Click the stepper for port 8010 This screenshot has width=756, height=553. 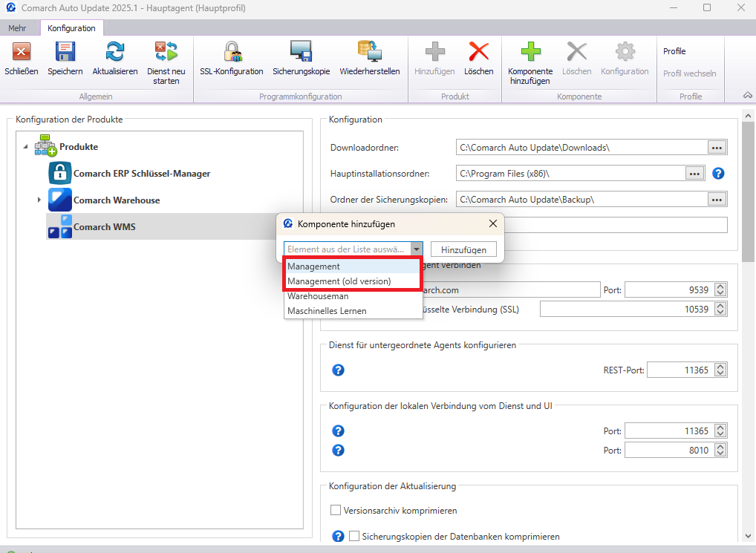720,450
